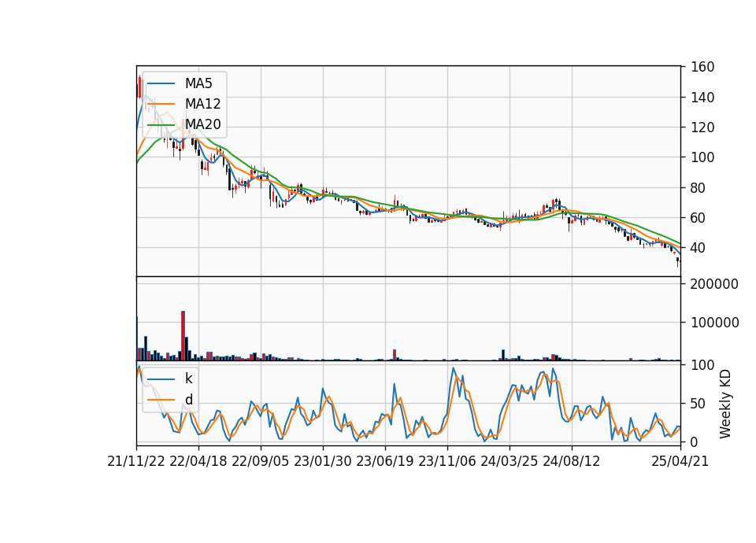Click the 25/04/21 date label
The image size is (756, 543).
680,461
